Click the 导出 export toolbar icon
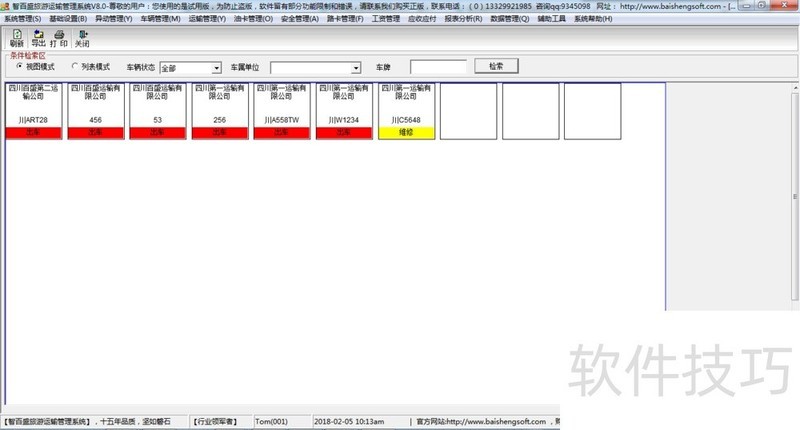The height and width of the screenshot is (430, 800). 38,39
